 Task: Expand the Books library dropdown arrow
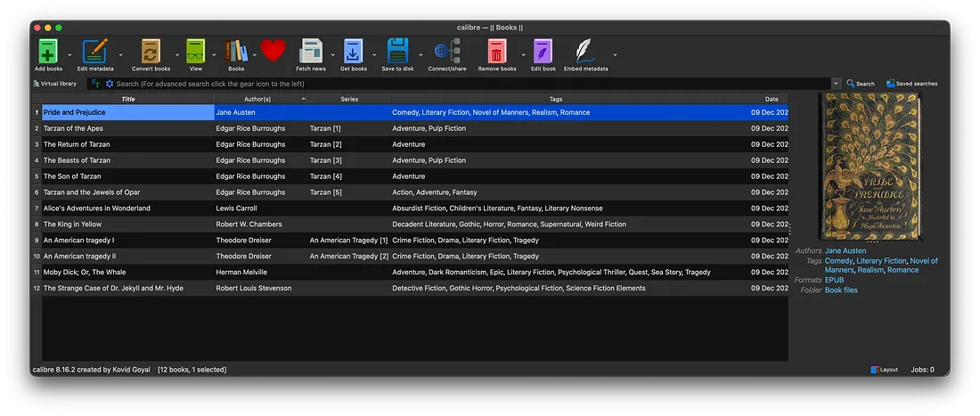[255, 55]
